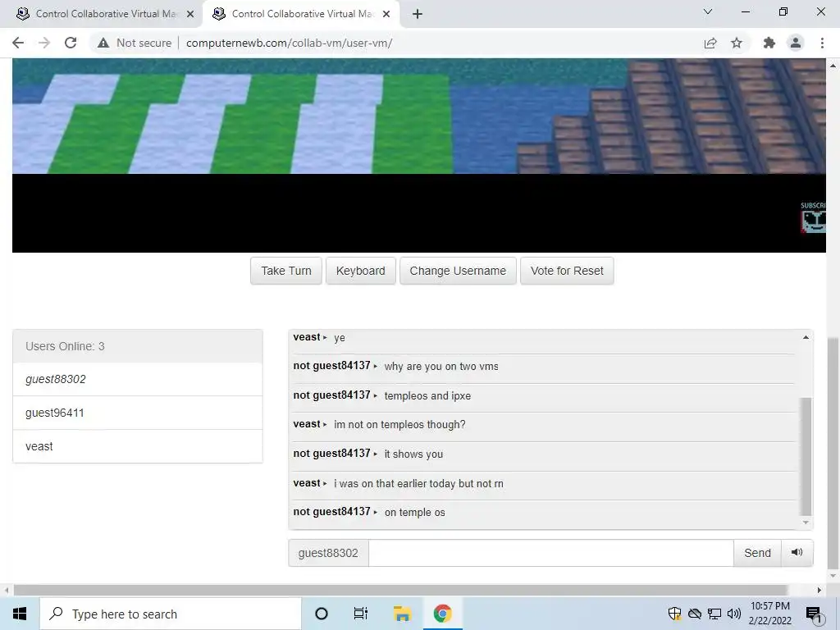Click the OneDrive cloud tray icon
The width and height of the screenshot is (840, 630).
pos(694,614)
